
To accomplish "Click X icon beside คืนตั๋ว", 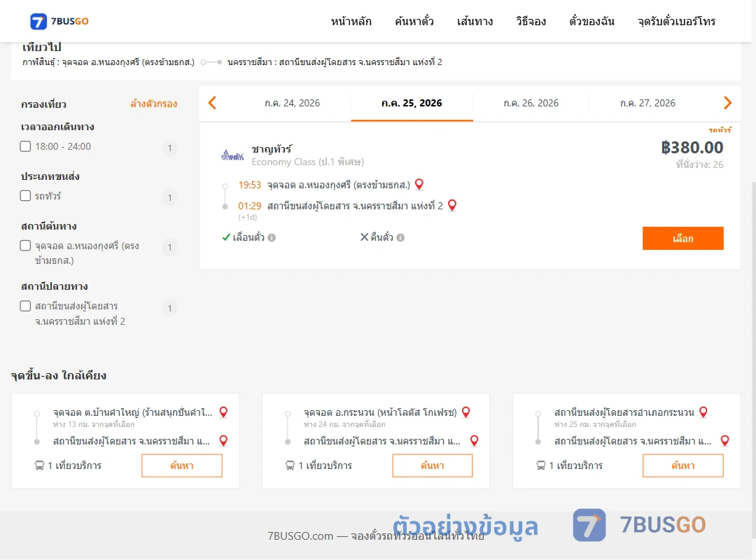I will point(365,237).
